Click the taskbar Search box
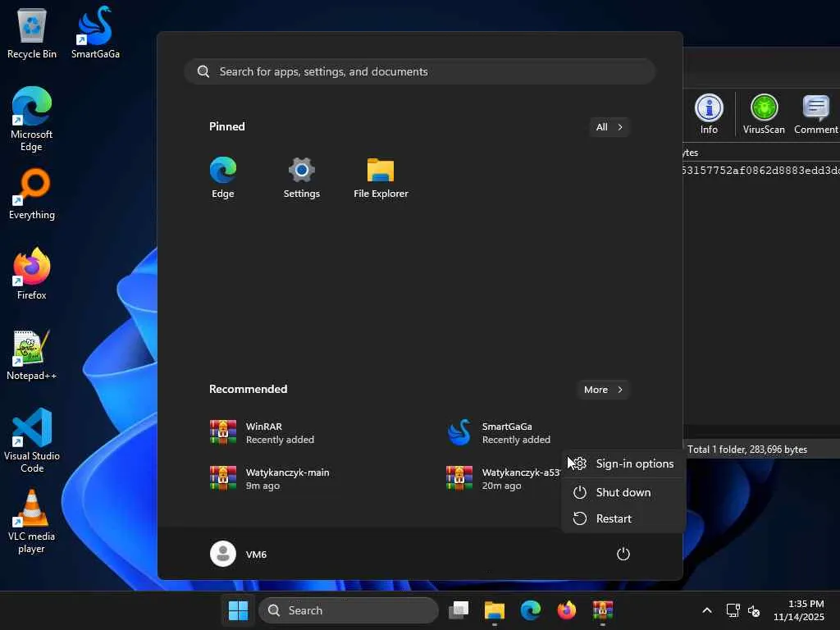Viewport: 840px width, 630px height. (x=348, y=610)
